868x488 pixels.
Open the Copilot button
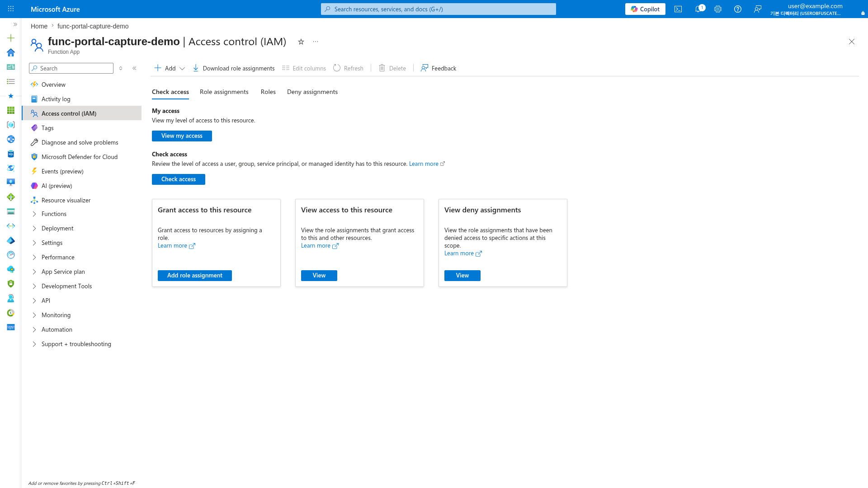(x=645, y=9)
